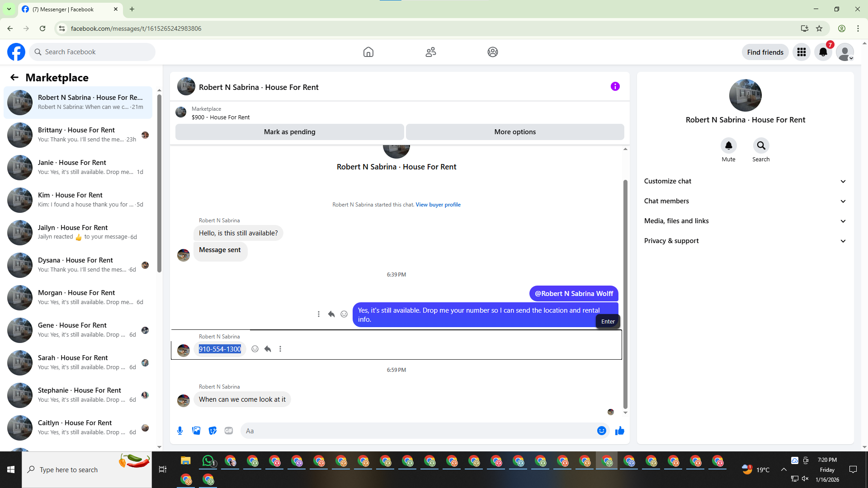The image size is (868, 488).
Task: Reply to the phone number message
Action: [x=268, y=349]
